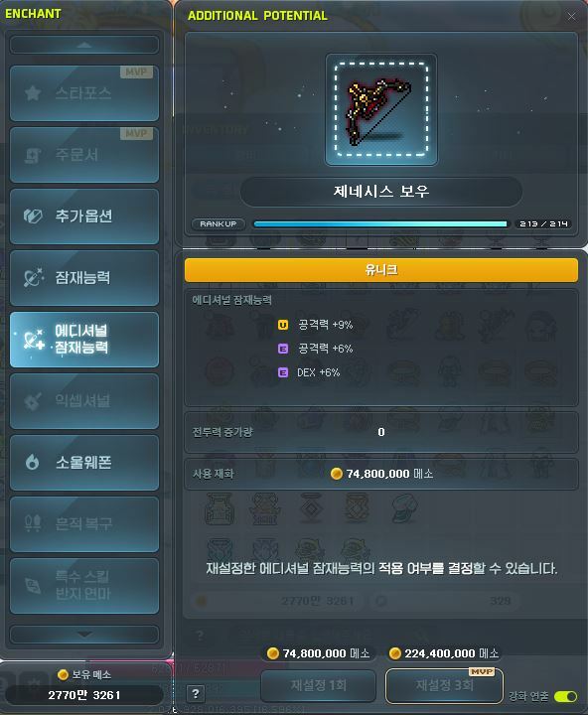
Task: Click the RANK UP progress bar
Action: 380,223
